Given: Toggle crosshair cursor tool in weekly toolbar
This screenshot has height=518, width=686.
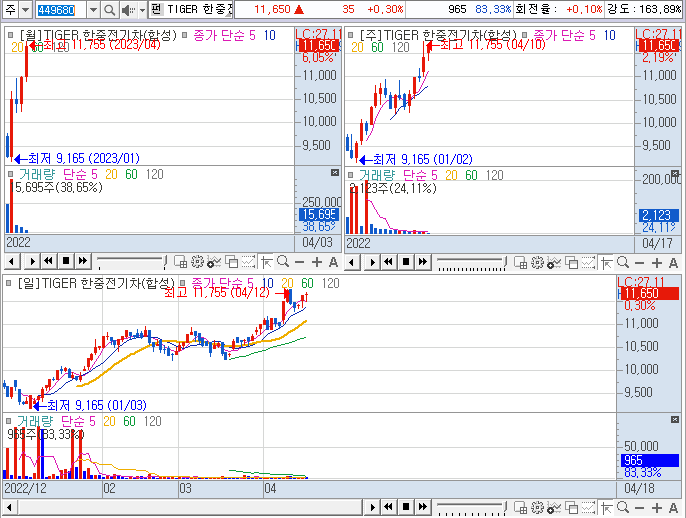Looking at the screenshot, I should click(x=606, y=262).
